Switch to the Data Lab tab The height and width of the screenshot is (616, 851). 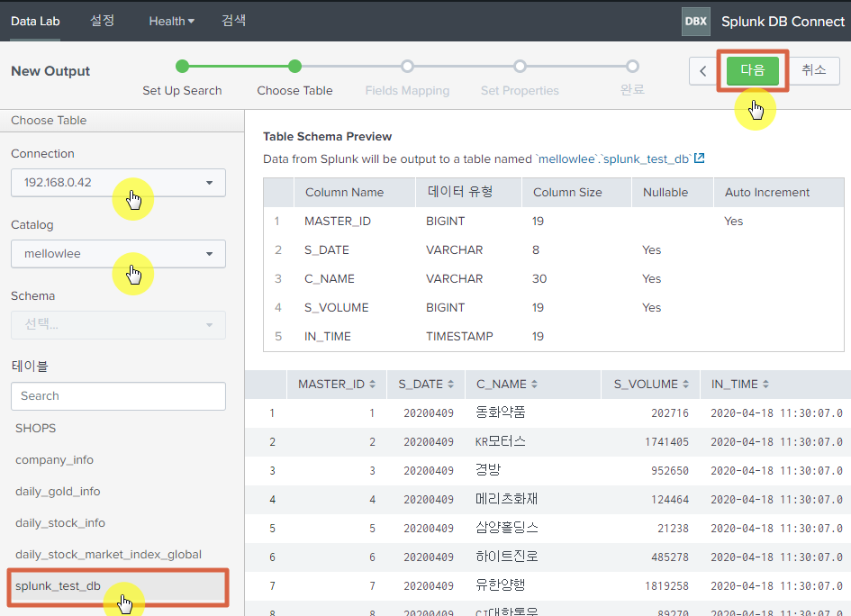35,22
